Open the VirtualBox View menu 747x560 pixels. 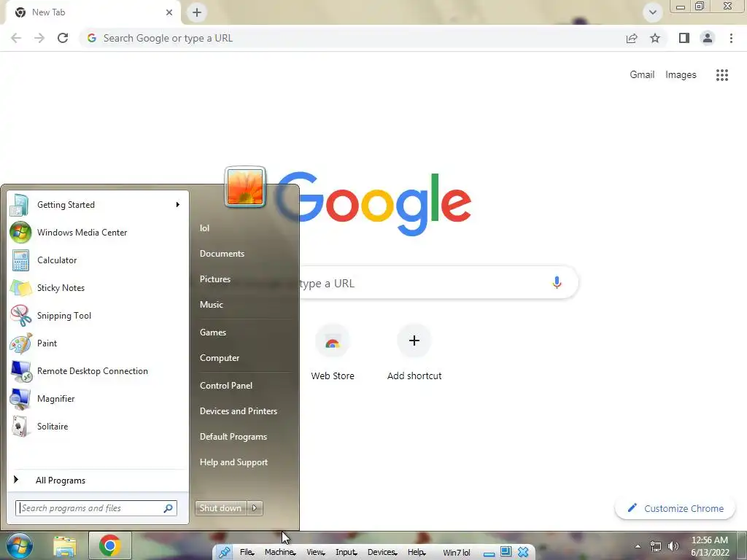click(315, 553)
